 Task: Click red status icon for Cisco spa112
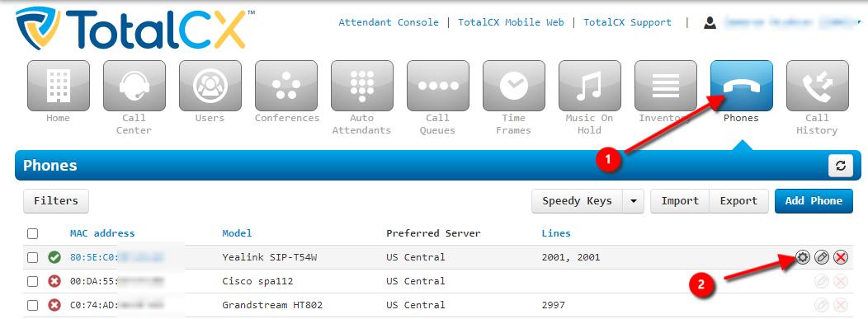(54, 281)
